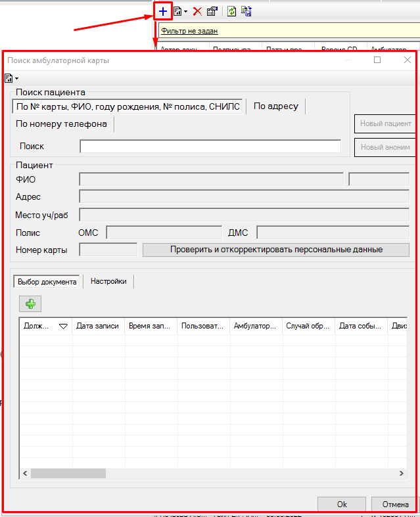The width and height of the screenshot is (420, 517).
Task: Click the top toolbar document template icon
Action: (177, 11)
